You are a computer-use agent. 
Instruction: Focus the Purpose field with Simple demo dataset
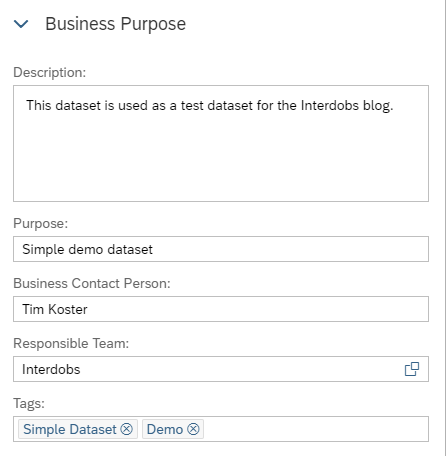[221, 249]
